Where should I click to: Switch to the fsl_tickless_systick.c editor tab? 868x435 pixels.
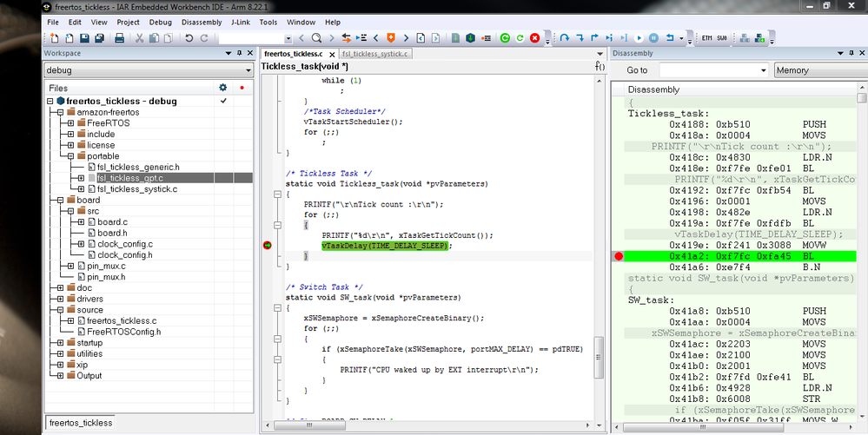(x=375, y=54)
